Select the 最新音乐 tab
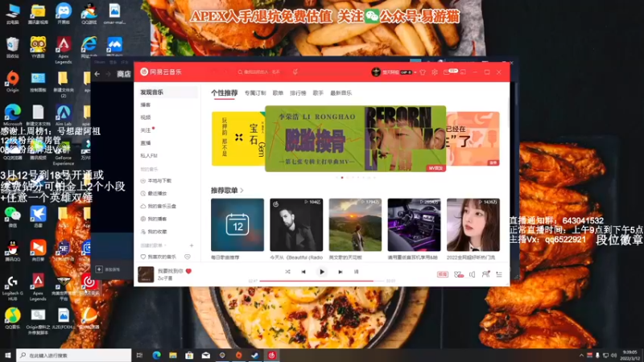 [341, 93]
